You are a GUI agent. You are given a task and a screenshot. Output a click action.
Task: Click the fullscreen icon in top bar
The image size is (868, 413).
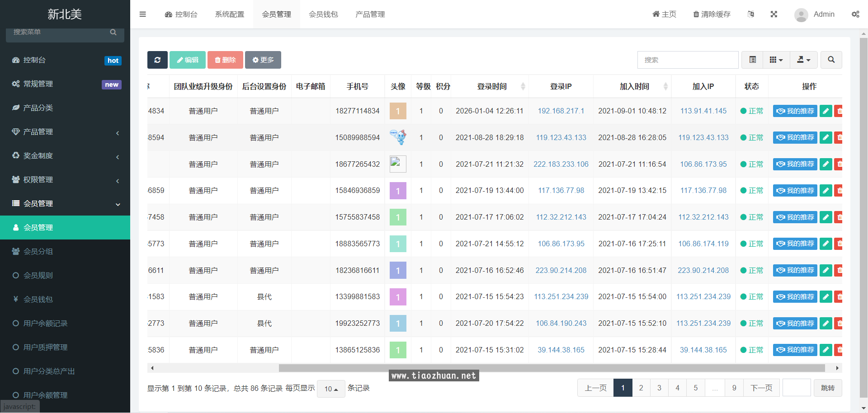tap(774, 14)
